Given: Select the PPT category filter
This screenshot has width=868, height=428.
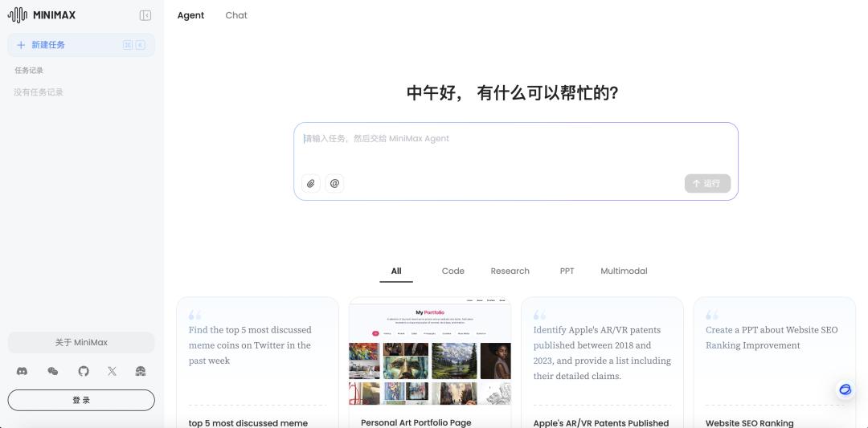Looking at the screenshot, I should [567, 271].
